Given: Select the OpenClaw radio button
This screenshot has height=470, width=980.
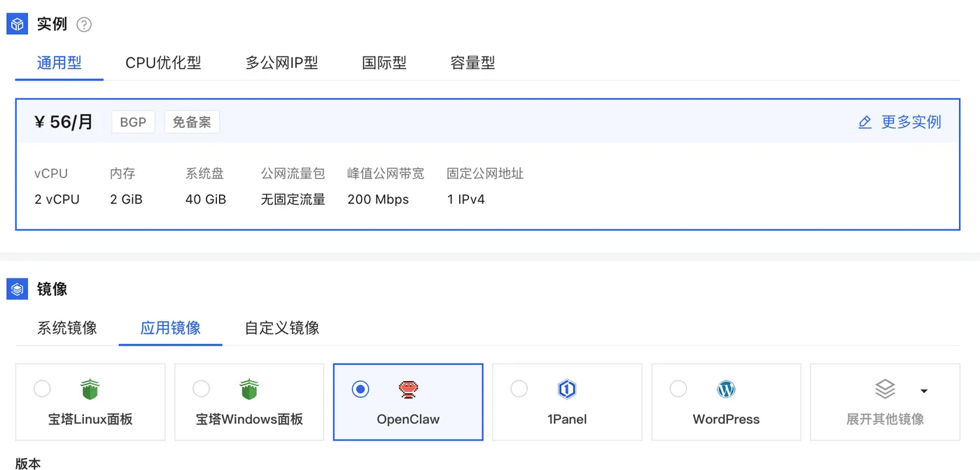Looking at the screenshot, I should point(360,389).
